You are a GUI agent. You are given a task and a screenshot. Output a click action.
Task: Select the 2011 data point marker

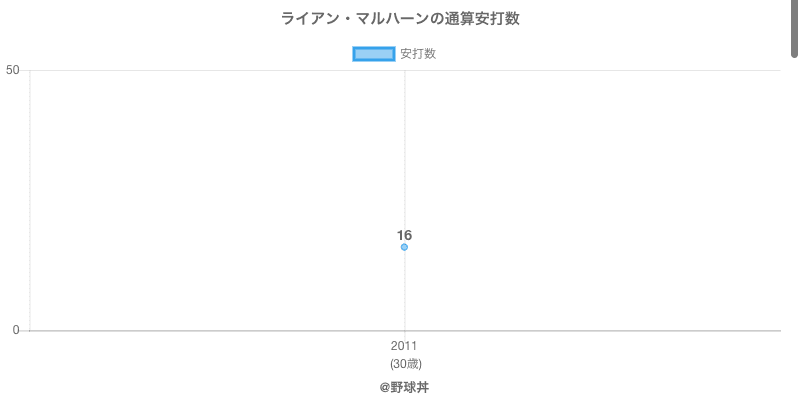[x=404, y=247]
